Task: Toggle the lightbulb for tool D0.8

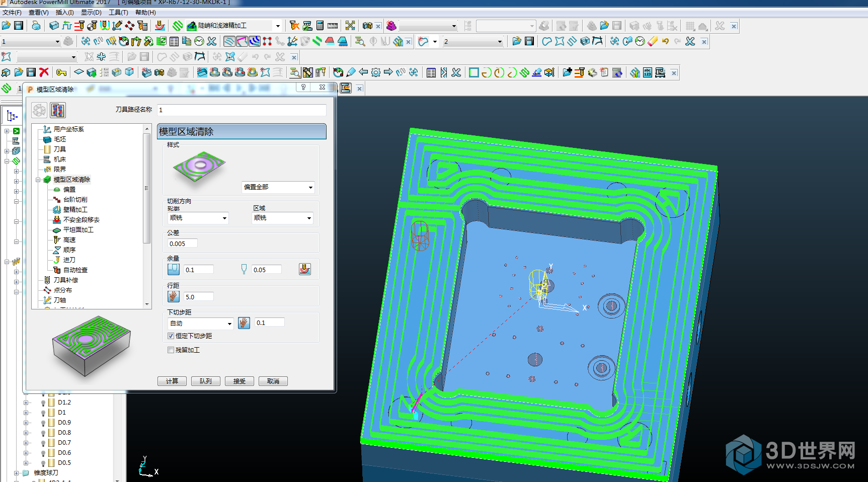Action: (x=43, y=433)
